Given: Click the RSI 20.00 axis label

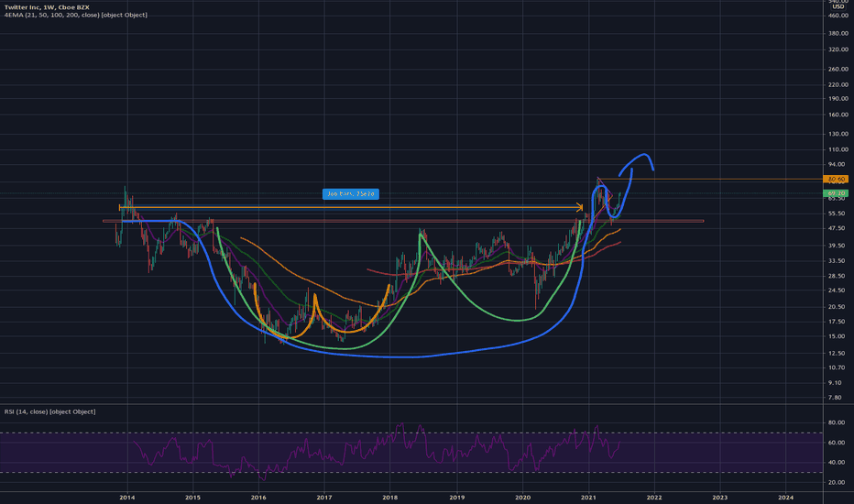Looking at the screenshot, I should click(x=837, y=482).
